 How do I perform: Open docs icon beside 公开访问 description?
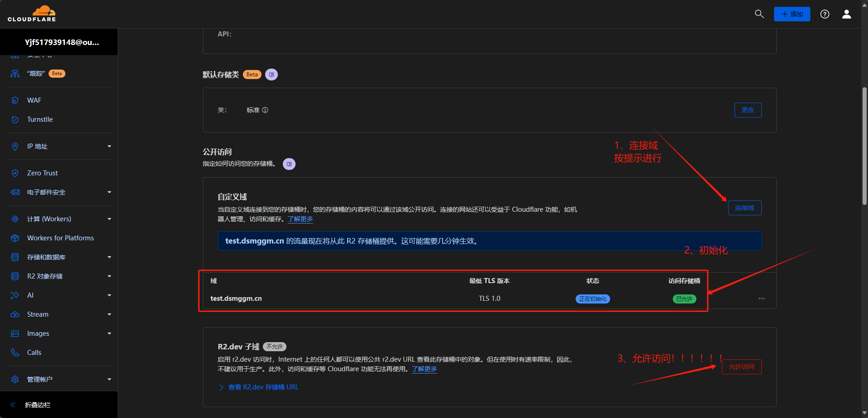[289, 164]
